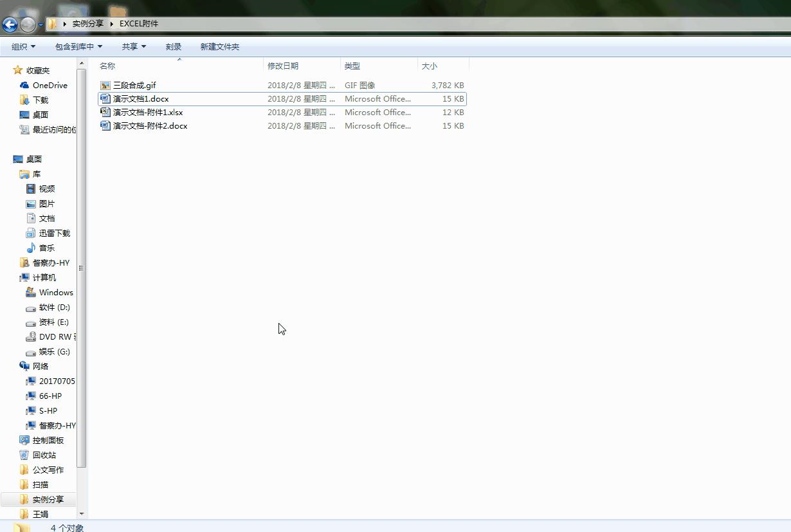The height and width of the screenshot is (532, 791).
Task: Open the 音乐 music library icon
Action: click(x=31, y=248)
